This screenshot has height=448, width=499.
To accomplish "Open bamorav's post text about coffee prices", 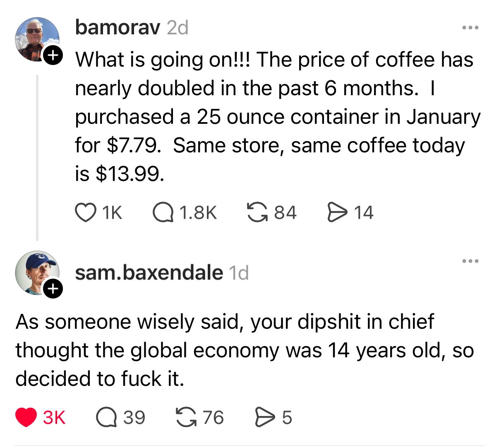I will 273,116.
